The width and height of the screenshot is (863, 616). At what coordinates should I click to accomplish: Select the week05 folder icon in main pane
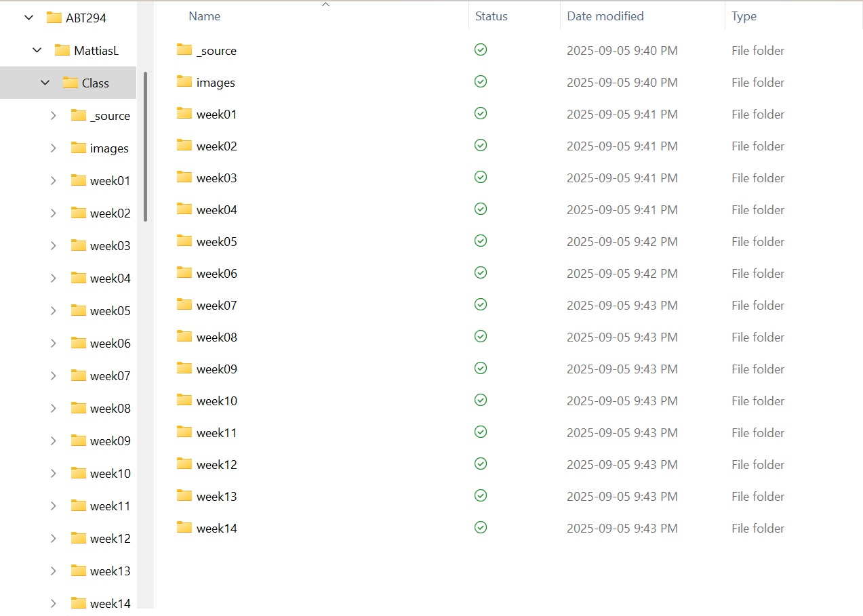[x=184, y=241]
